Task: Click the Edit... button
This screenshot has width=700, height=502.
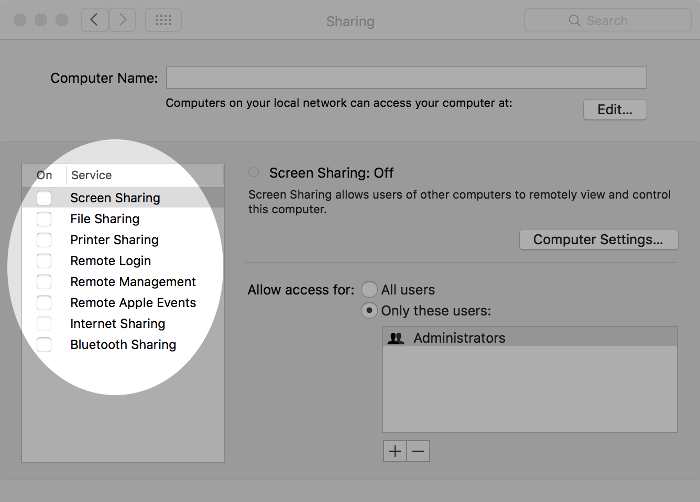Action: pyautogui.click(x=615, y=109)
